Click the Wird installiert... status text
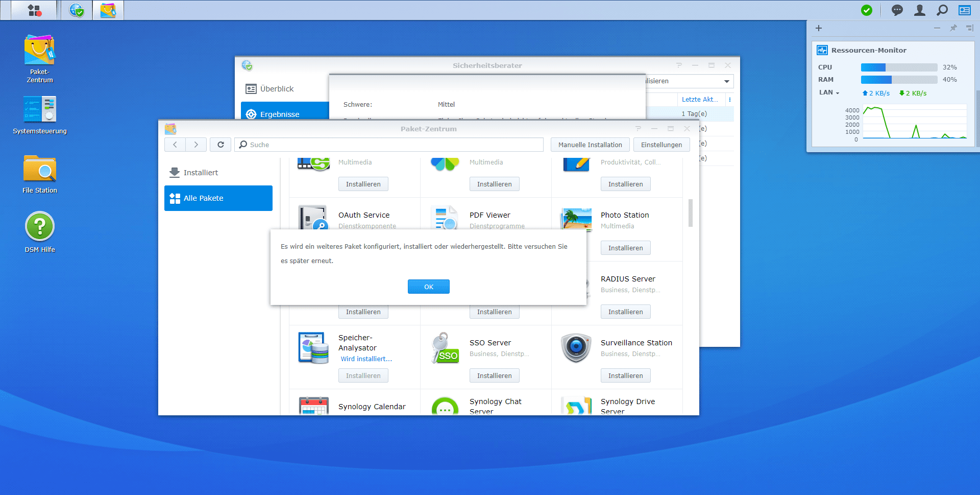 366,359
